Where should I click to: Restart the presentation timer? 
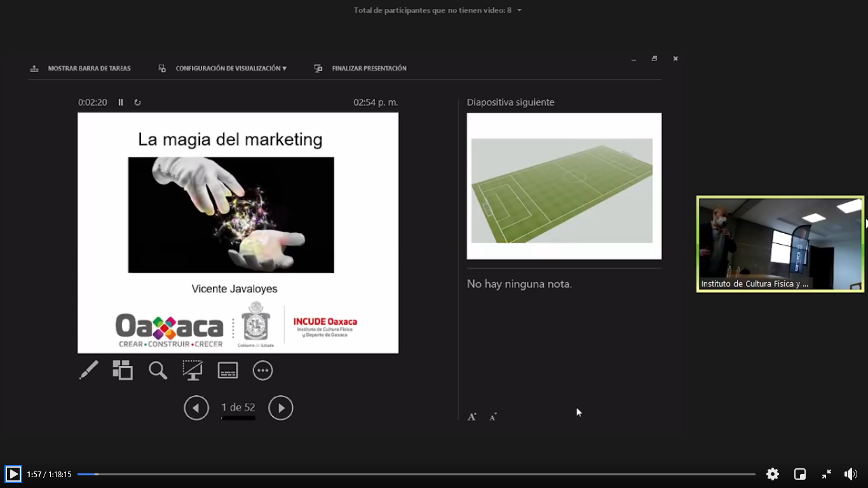[137, 102]
